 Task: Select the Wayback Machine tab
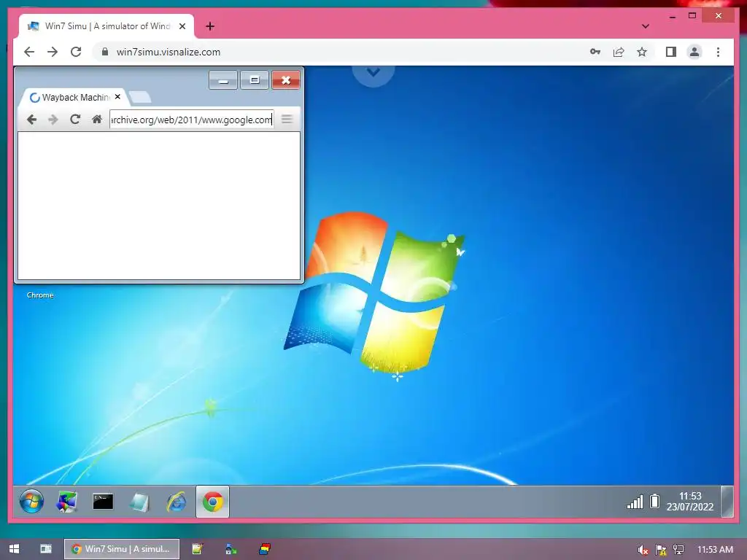tap(74, 97)
